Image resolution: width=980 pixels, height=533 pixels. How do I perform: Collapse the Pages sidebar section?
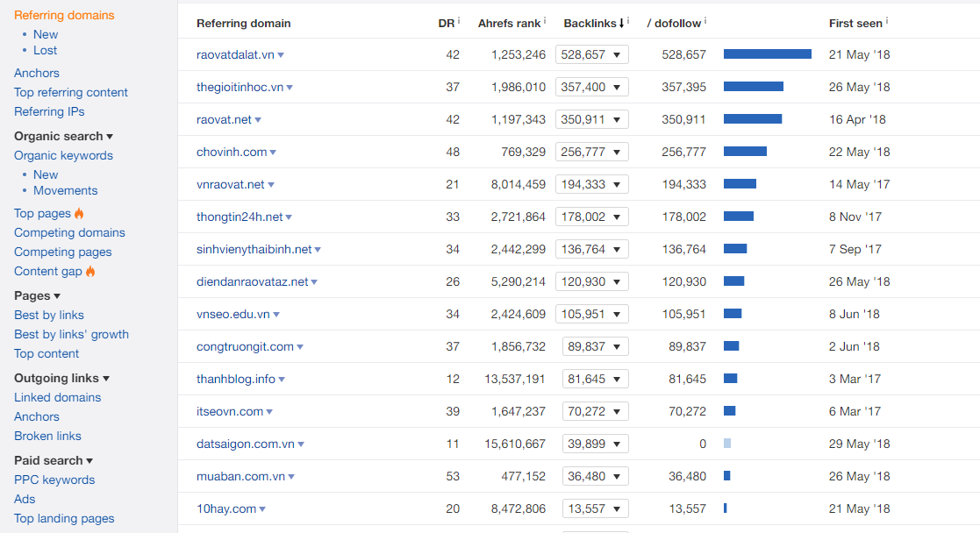point(37,295)
